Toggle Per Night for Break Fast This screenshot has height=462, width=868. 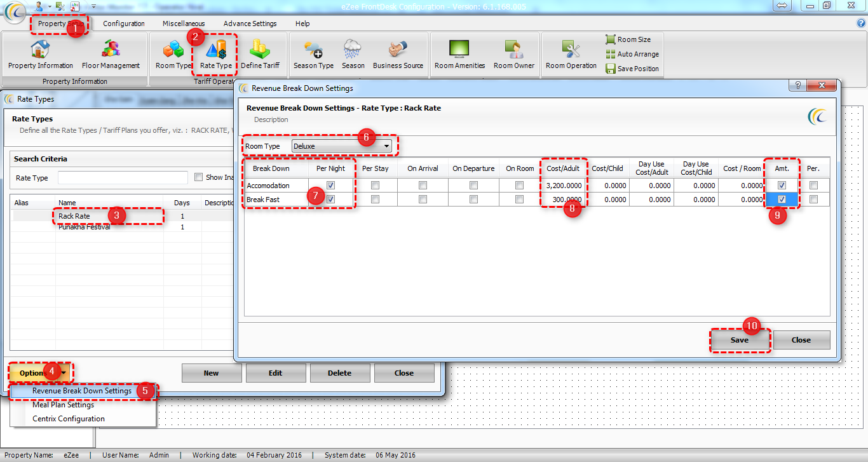330,200
